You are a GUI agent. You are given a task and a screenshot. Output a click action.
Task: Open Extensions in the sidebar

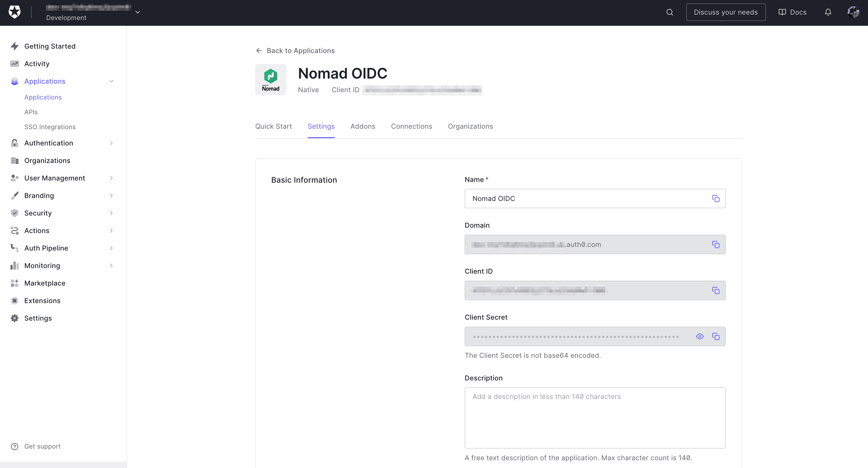(43, 301)
